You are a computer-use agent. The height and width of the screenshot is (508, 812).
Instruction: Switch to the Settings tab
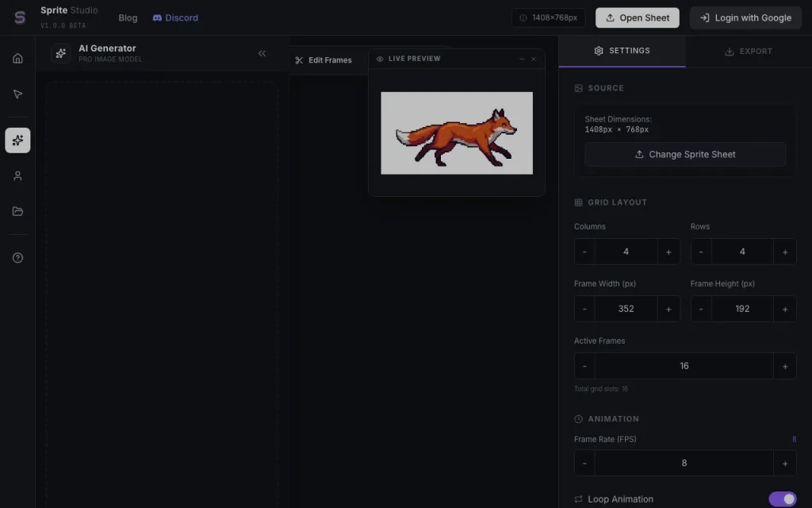(622, 51)
